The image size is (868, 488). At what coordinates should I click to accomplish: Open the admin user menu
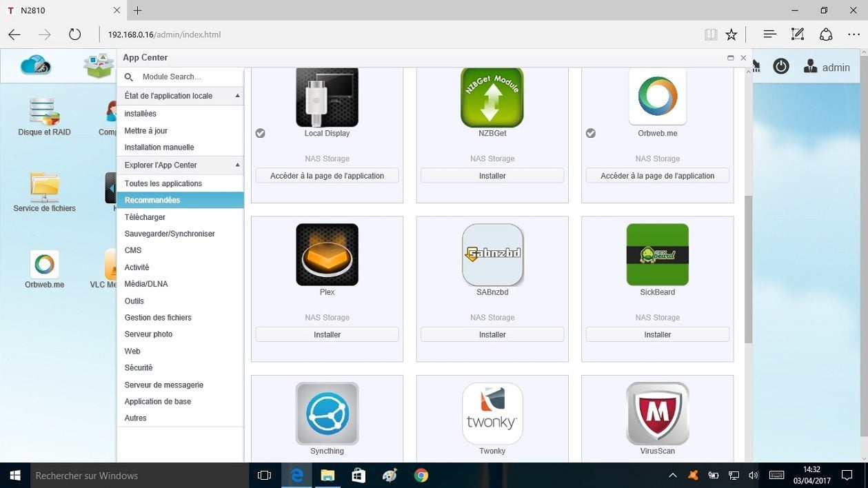[827, 67]
